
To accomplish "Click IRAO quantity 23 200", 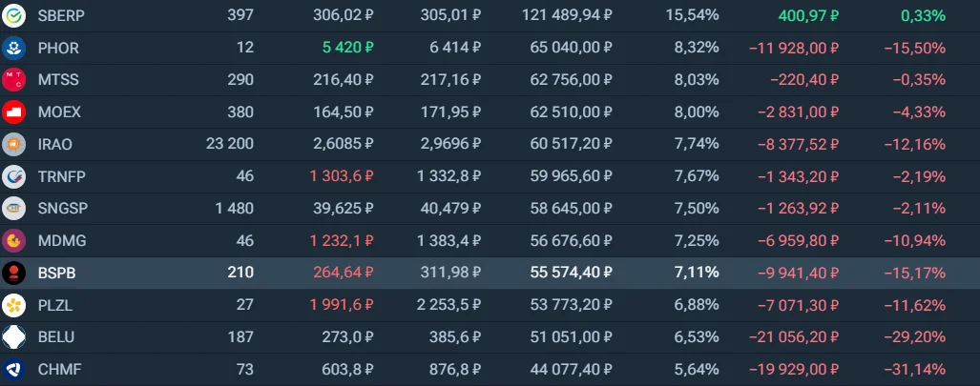I will pos(229,144).
